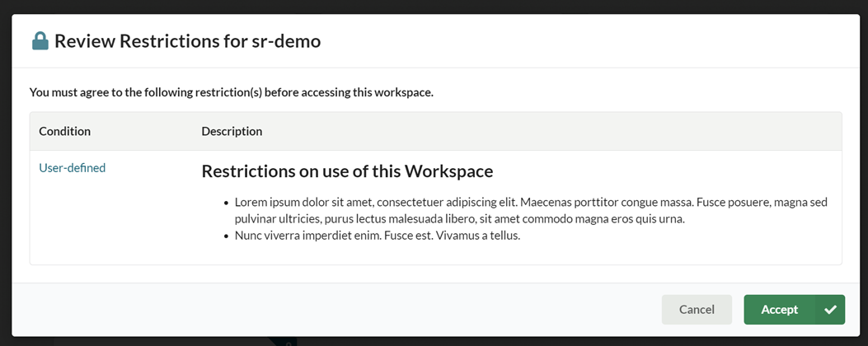Click the Condition column header
The height and width of the screenshot is (346, 868).
pyautogui.click(x=65, y=131)
